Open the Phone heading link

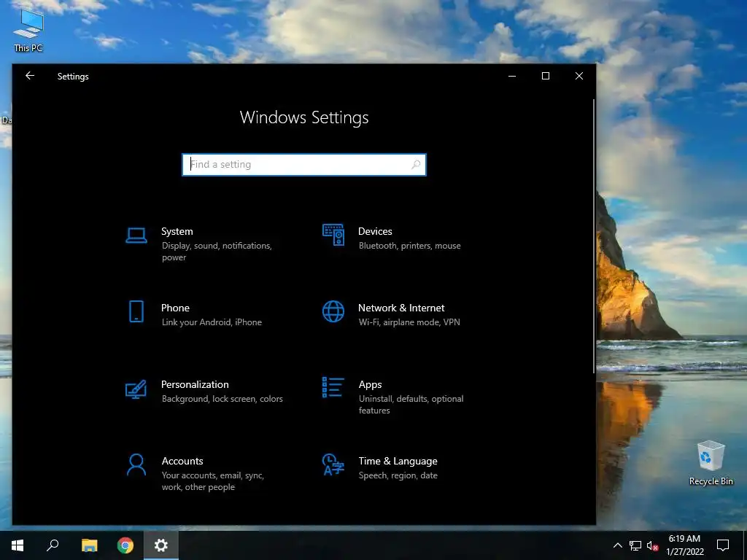tap(175, 308)
